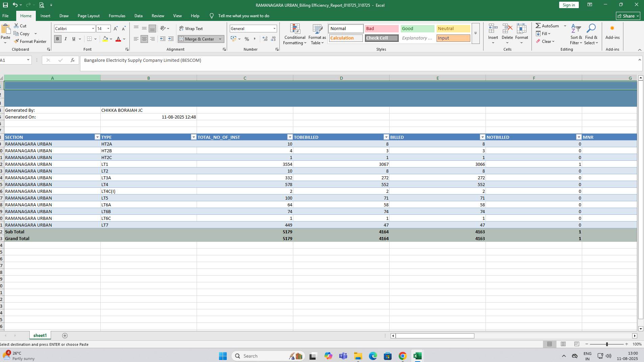Click the Conditional Formatting icon
This screenshot has height=362, width=644.
[x=295, y=29]
